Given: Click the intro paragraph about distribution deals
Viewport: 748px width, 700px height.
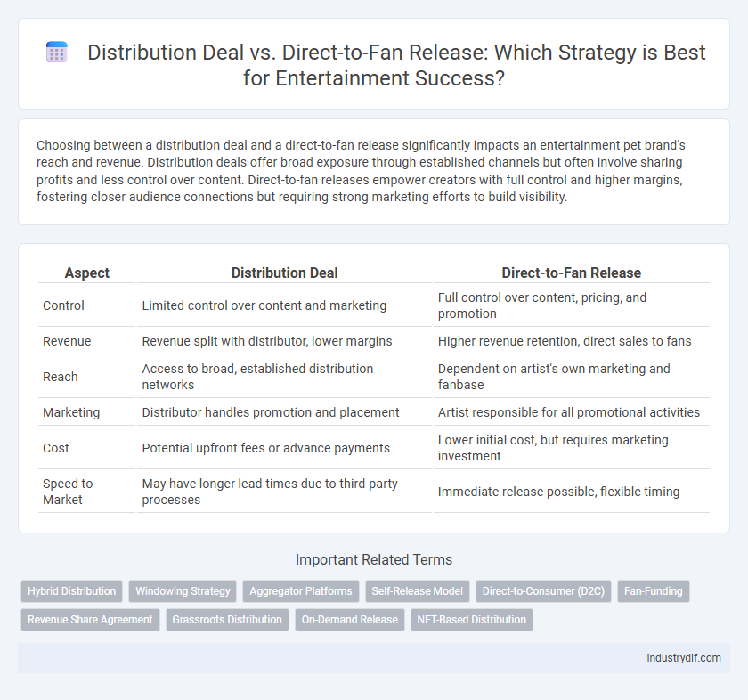Looking at the screenshot, I should click(361, 171).
